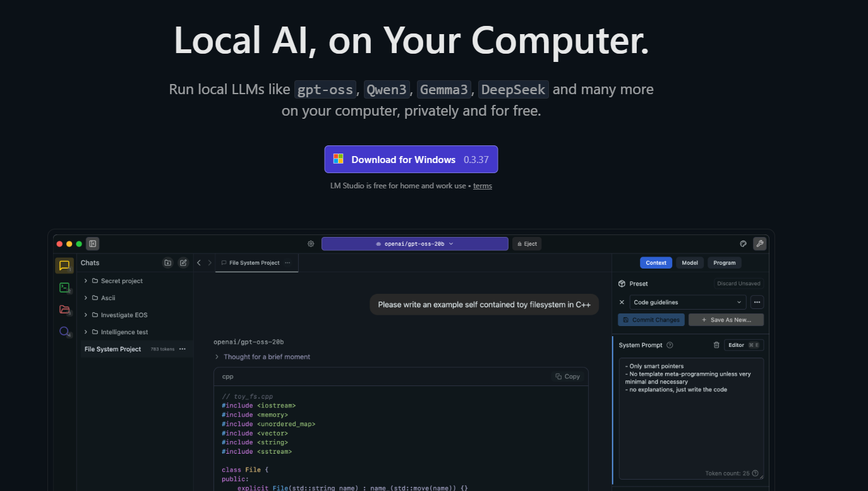Switch to the Program tab
The width and height of the screenshot is (868, 491).
[x=724, y=263]
